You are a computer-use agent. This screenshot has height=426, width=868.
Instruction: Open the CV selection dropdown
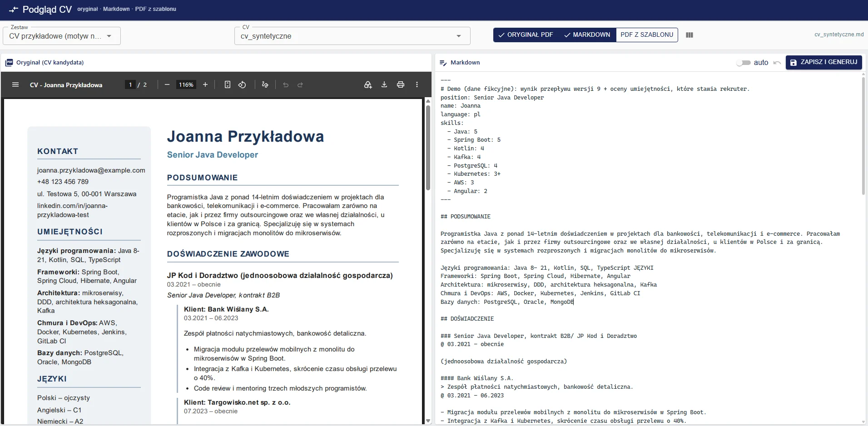point(352,36)
